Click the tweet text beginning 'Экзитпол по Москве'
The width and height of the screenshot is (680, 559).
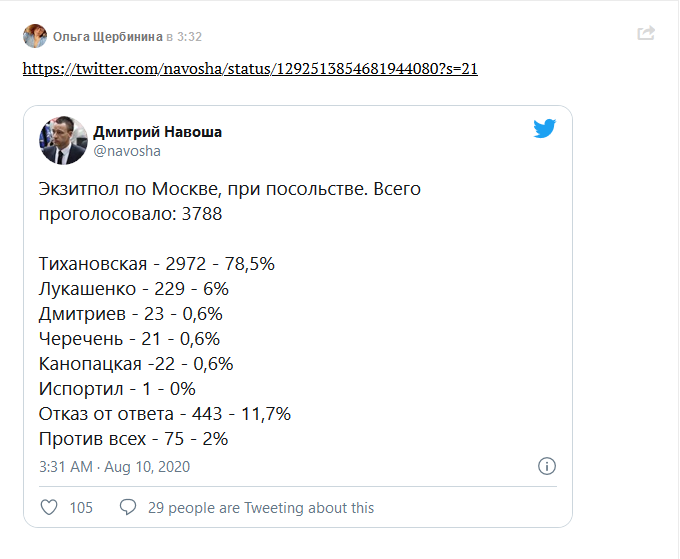tap(230, 201)
